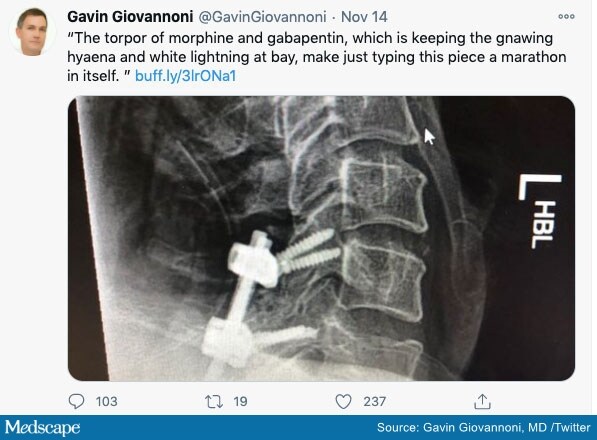597x440 pixels.
Task: Open the @GavinGiovannoni handle
Action: click(x=263, y=17)
